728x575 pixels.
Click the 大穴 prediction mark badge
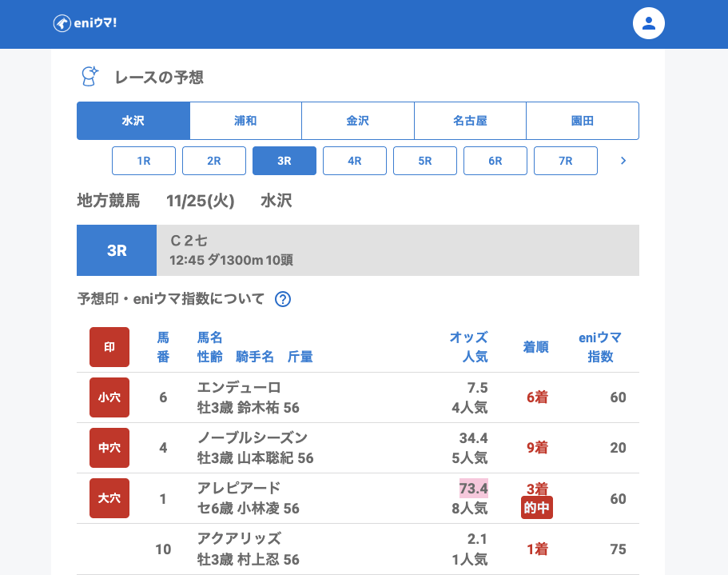109,498
